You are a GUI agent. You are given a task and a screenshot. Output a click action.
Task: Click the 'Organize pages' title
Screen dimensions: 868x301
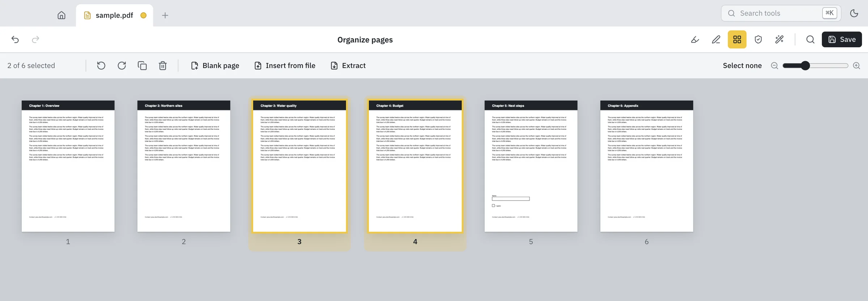click(x=365, y=39)
